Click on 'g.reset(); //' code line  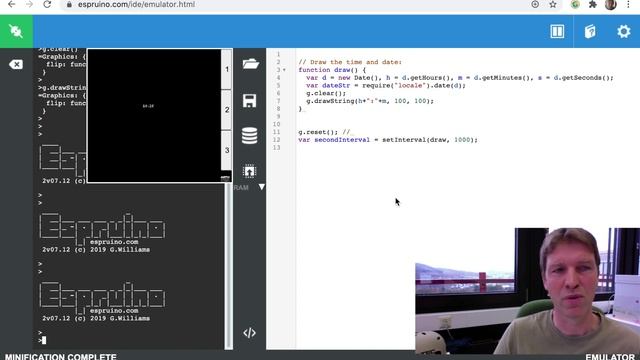tap(324, 132)
